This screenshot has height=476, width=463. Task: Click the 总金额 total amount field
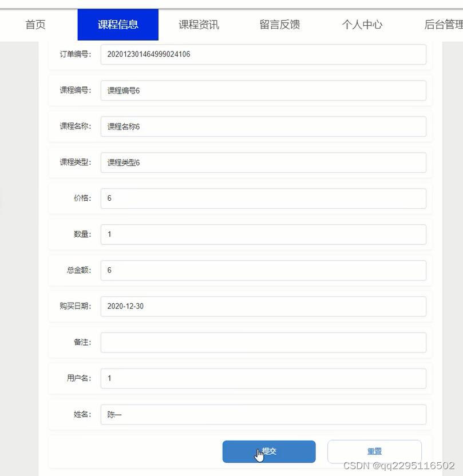point(263,270)
